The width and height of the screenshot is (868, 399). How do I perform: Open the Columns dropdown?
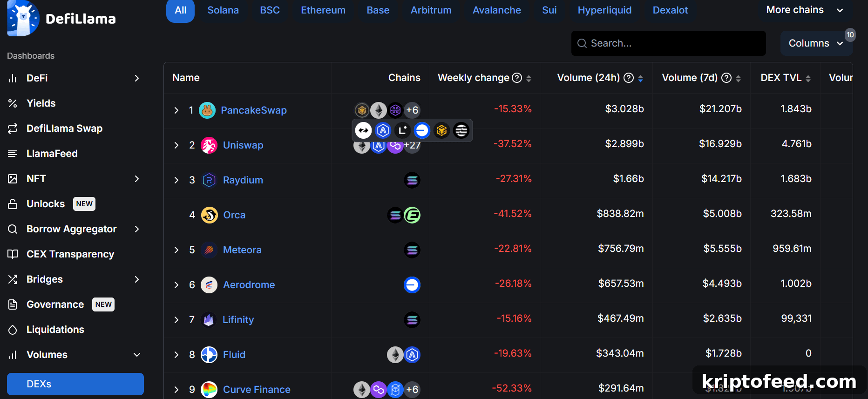816,43
